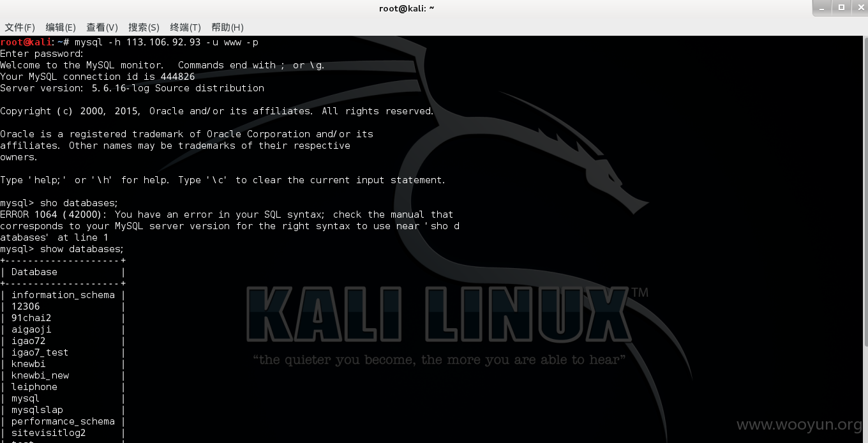Click the 'Welcome to the MySQL monitor' line
The image size is (868, 443).
tap(163, 65)
